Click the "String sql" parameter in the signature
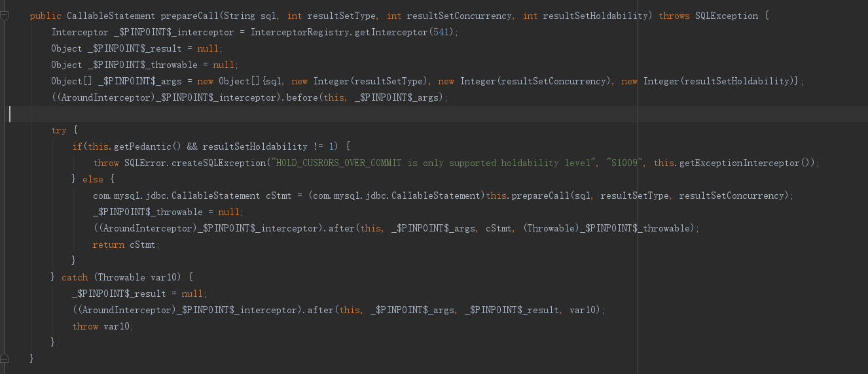Image resolution: width=868 pixels, height=374 pixels. tap(250, 16)
